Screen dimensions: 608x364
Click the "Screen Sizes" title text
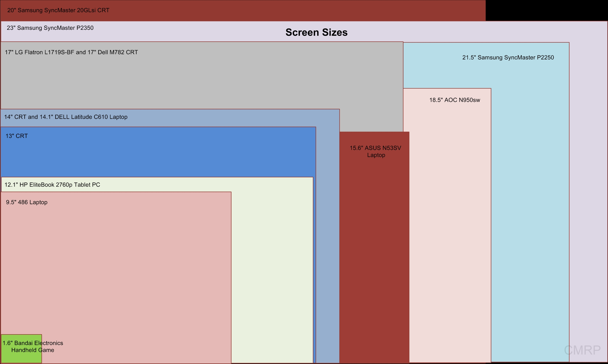tap(316, 32)
